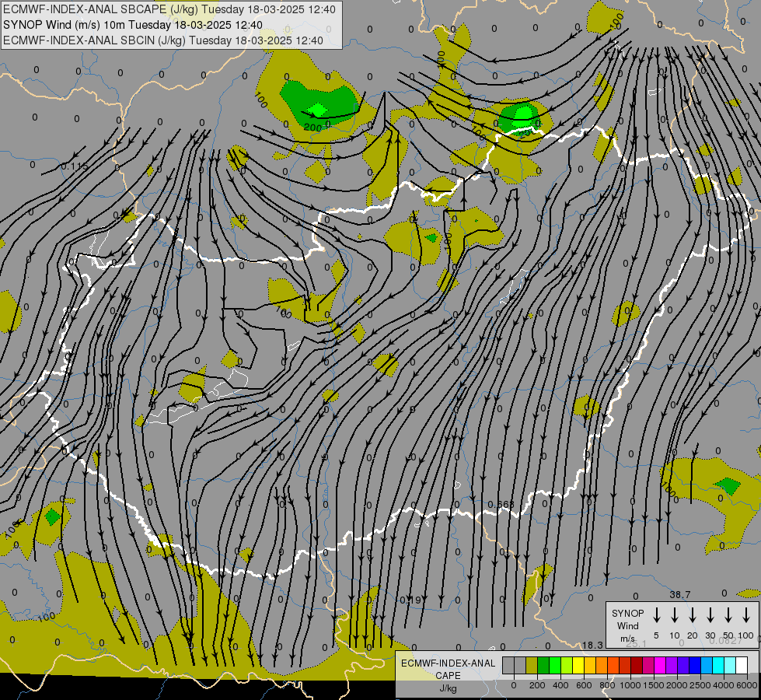Click the map value '38.7'
The height and width of the screenshot is (700, 761).
coord(680,594)
